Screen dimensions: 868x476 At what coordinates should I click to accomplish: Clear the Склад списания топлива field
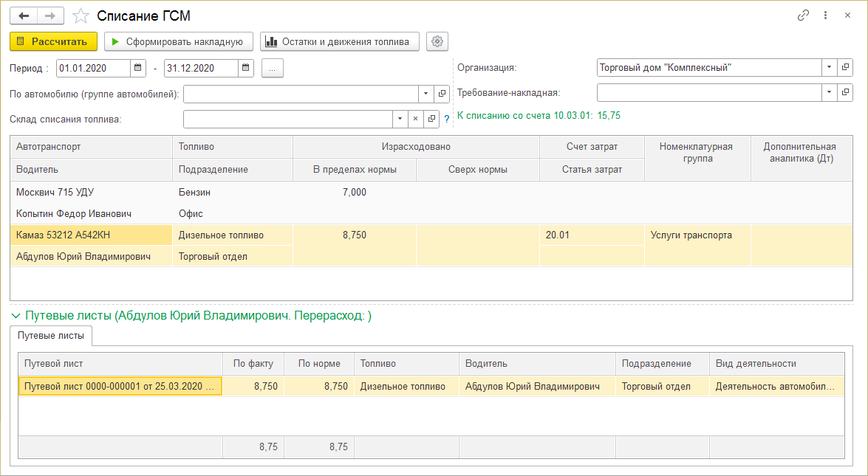[x=415, y=119]
